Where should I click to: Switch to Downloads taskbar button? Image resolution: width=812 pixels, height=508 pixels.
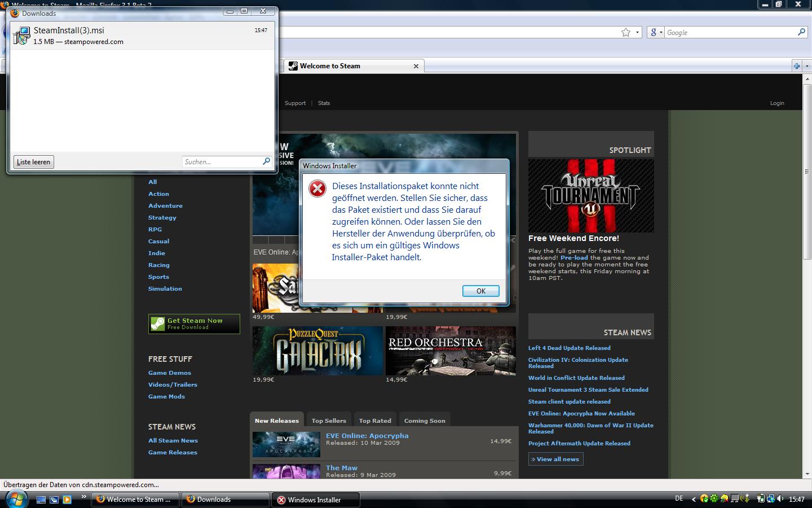click(x=227, y=500)
